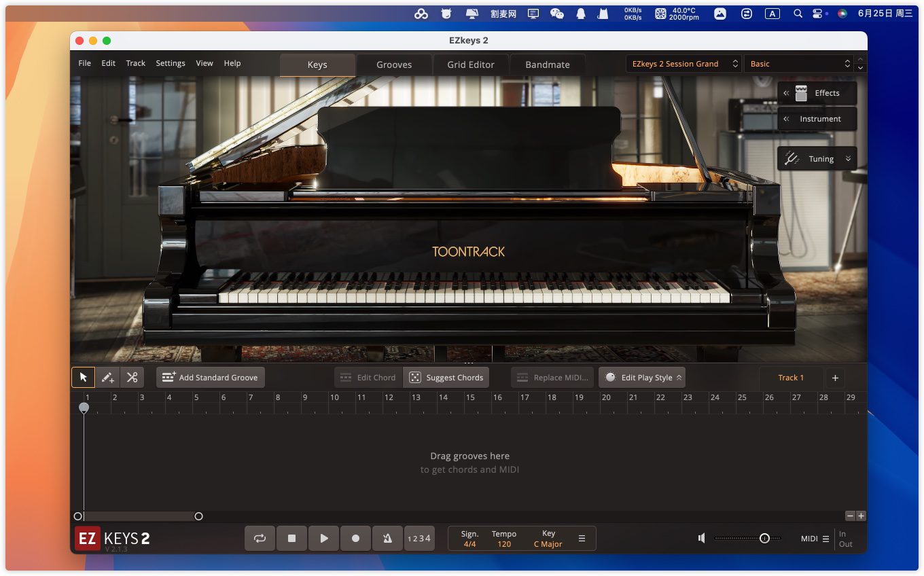Add a new track with plus icon

(835, 378)
